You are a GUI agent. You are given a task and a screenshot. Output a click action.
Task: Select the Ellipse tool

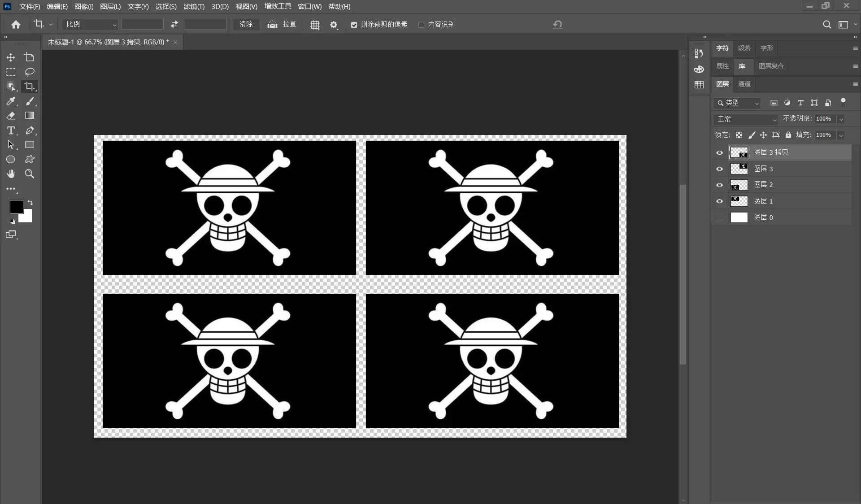[x=11, y=159]
